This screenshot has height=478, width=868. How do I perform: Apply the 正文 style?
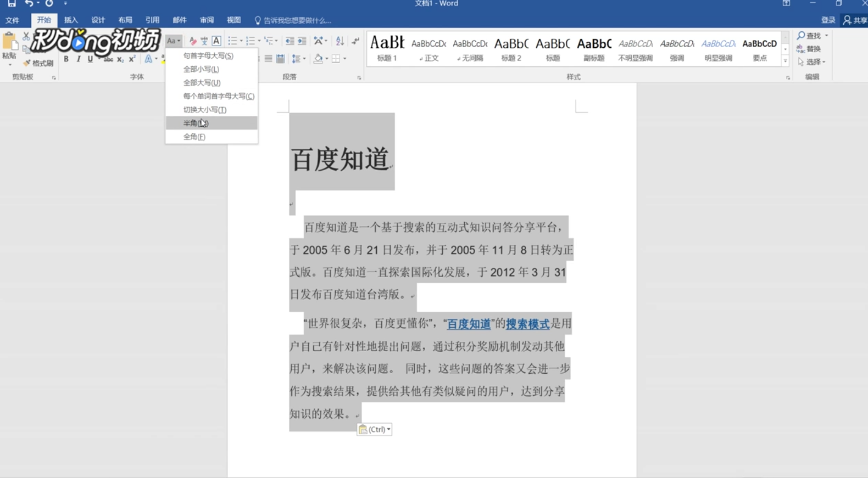429,48
